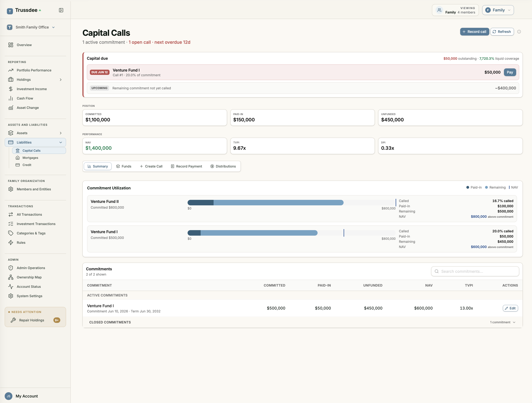Click Account Status pulse icon

(x=11, y=287)
